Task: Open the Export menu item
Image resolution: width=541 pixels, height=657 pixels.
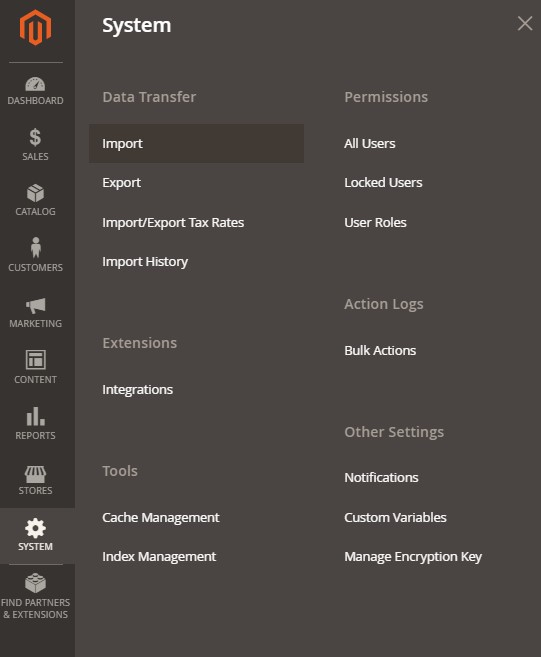Action: pyautogui.click(x=122, y=183)
